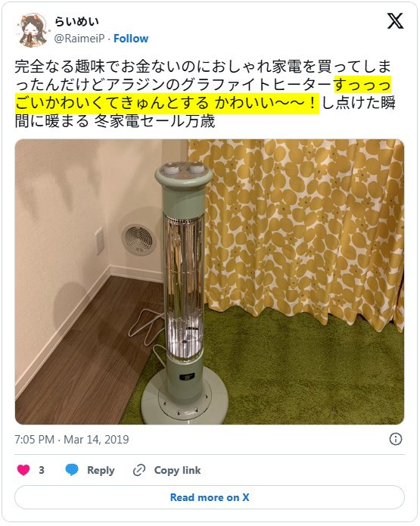Screen dimensions: 420x526
Task: Follow the @RaimeiP account
Action: [x=131, y=39]
